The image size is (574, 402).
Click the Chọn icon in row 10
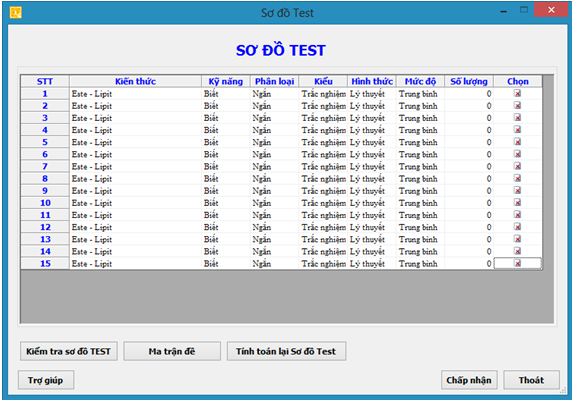coord(517,203)
